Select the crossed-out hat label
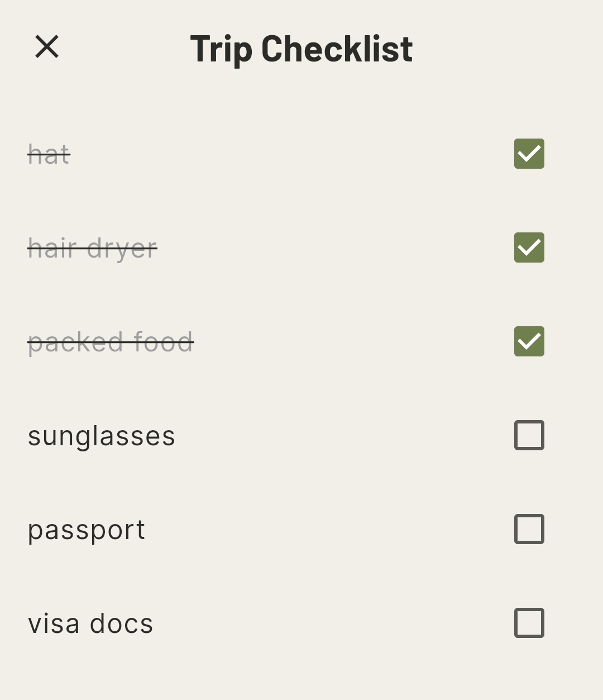Viewport: 603px width, 700px height. 49,154
